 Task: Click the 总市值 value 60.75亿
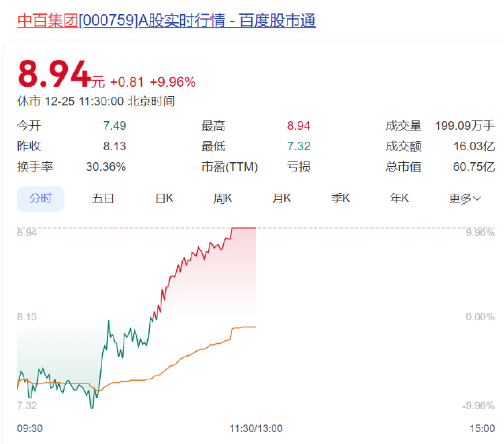click(474, 167)
